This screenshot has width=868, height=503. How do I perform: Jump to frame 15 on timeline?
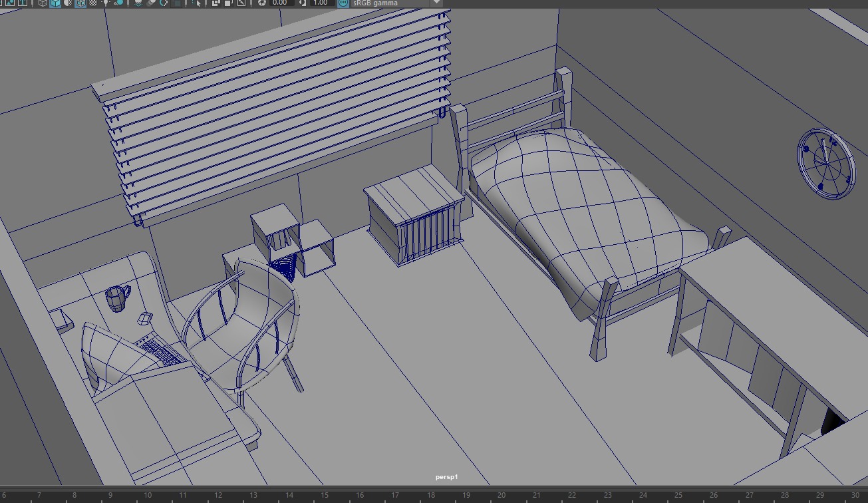pyautogui.click(x=325, y=495)
